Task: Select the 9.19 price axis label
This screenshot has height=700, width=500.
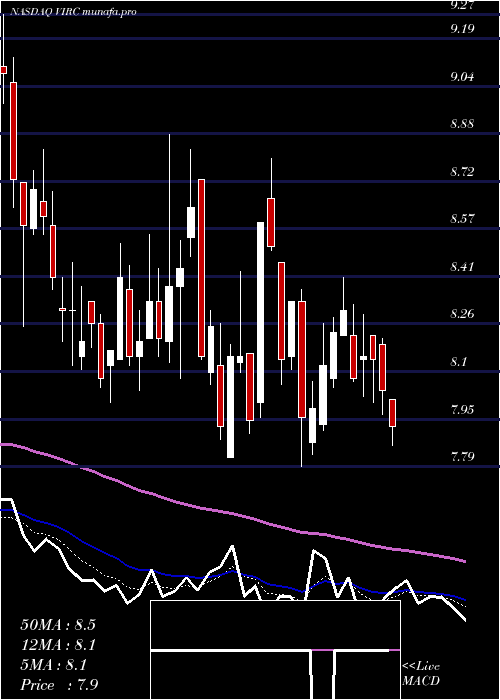Action: pos(462,29)
